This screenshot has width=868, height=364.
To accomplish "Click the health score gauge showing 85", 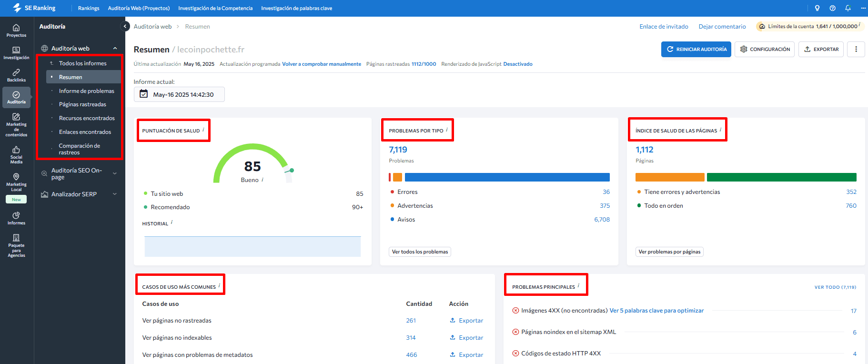I will point(252,163).
